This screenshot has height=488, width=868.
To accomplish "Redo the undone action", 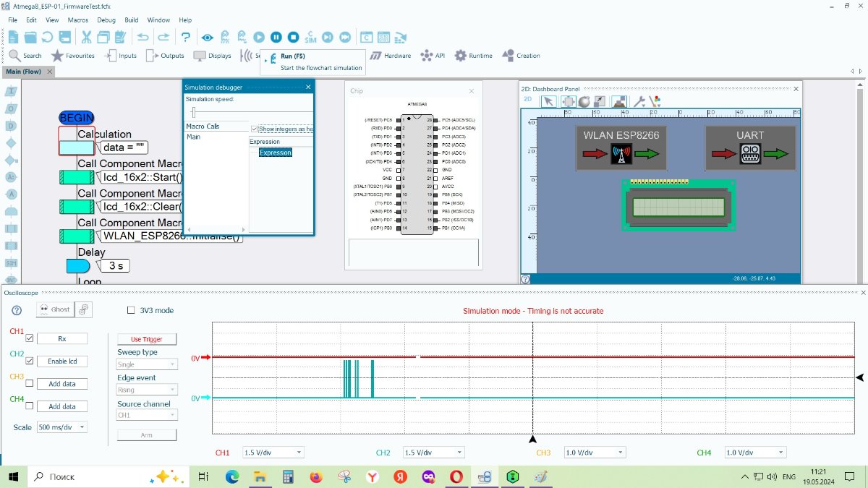I will click(x=163, y=37).
